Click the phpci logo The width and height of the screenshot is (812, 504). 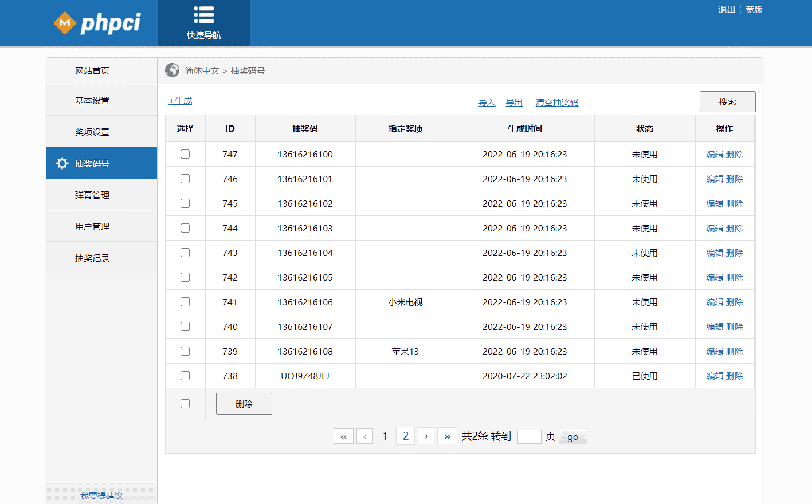pos(97,23)
